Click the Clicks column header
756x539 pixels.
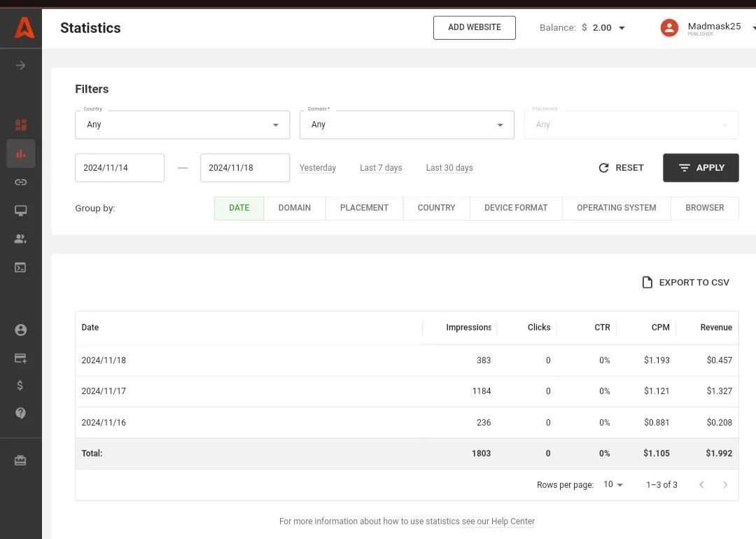click(539, 328)
